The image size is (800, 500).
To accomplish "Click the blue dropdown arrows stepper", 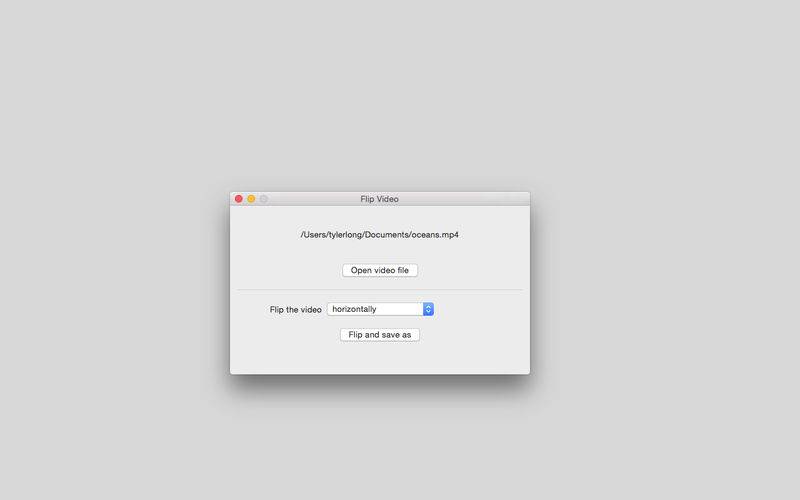I will [x=428, y=309].
